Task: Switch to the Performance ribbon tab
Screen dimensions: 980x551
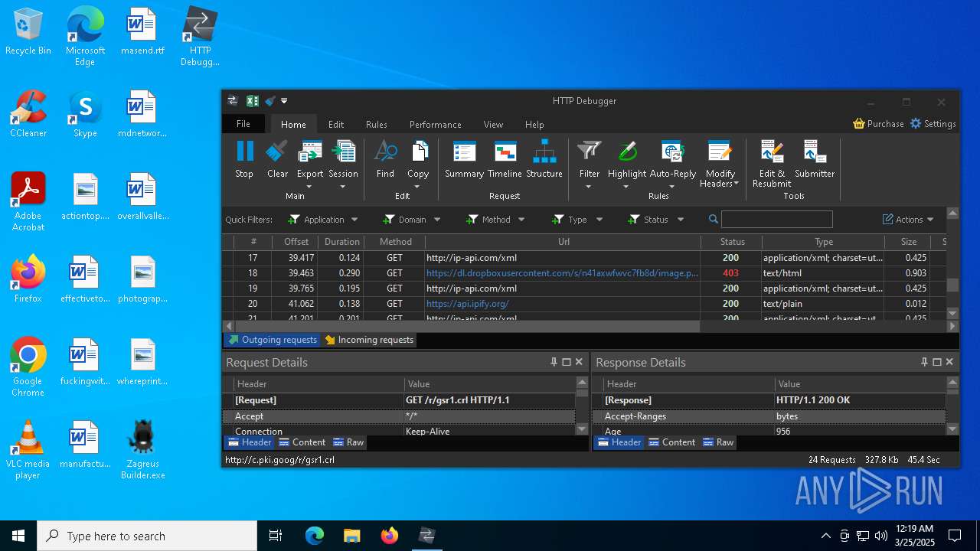Action: point(435,124)
